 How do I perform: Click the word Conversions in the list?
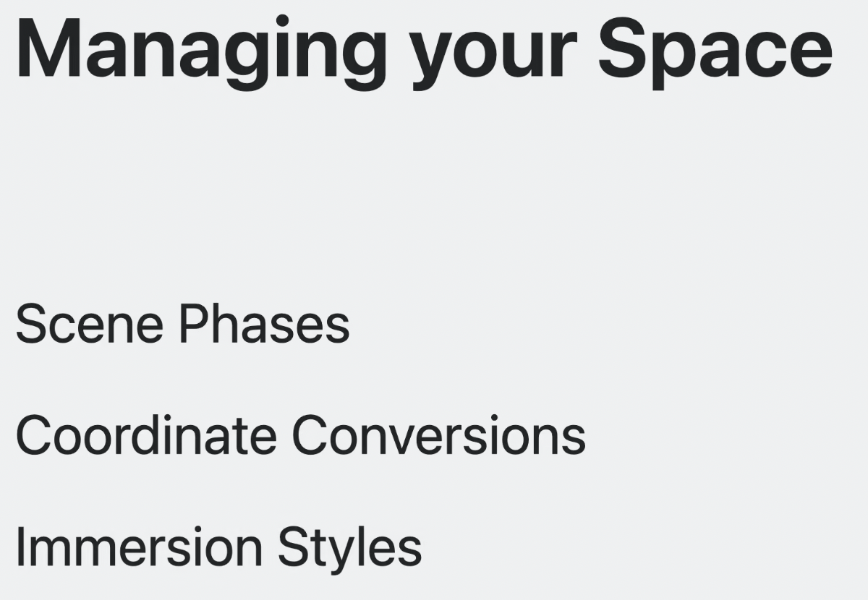tap(439, 435)
